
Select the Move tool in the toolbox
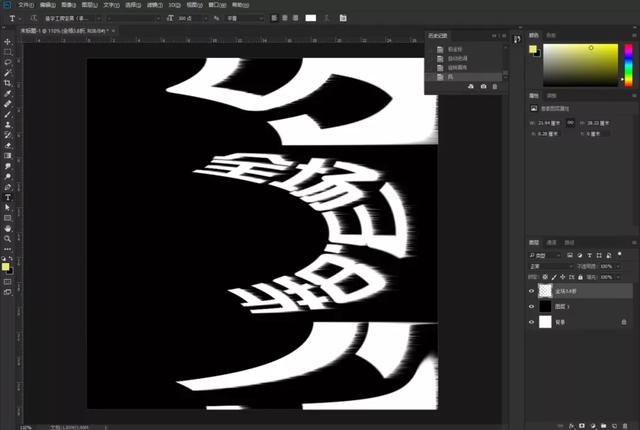(8, 41)
